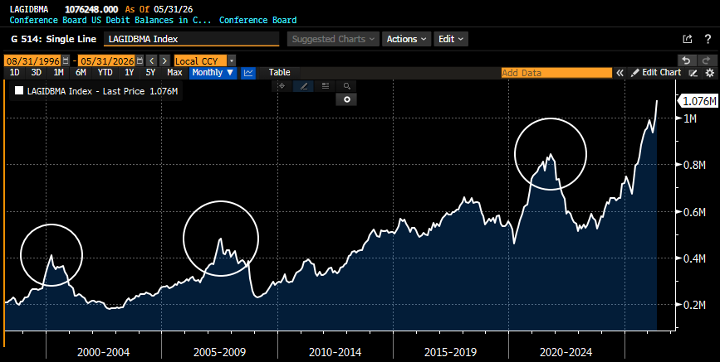Open chart settings gear icon

tap(710, 73)
